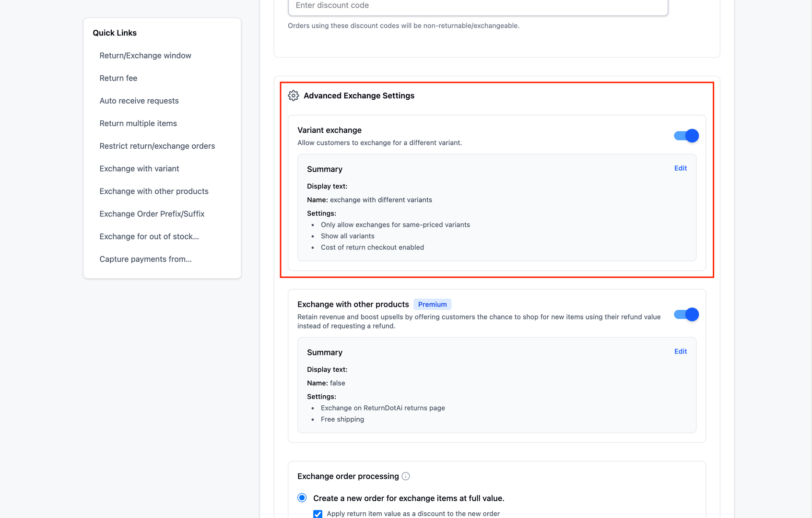
Task: Open Auto receive requests settings
Action: click(x=139, y=101)
